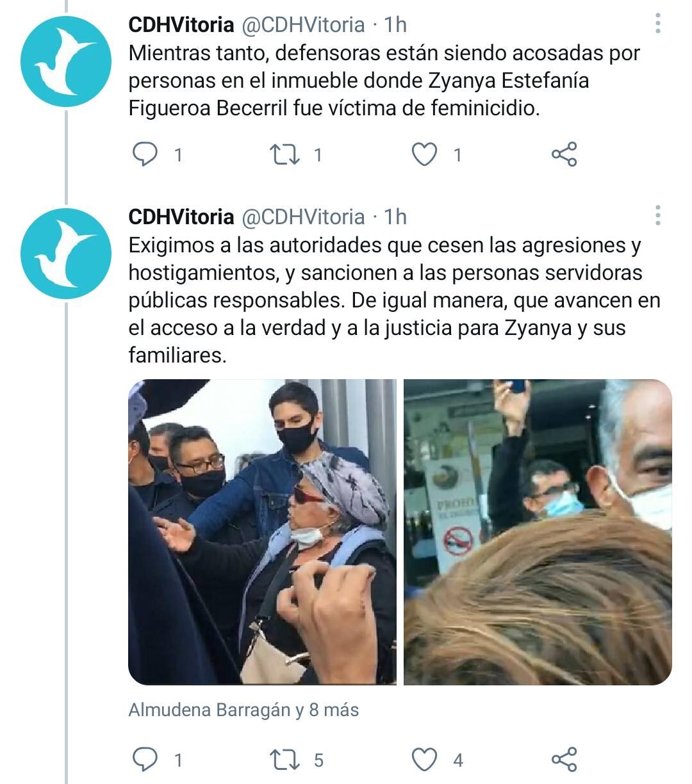Open CDHVitoria profile name on first tweet
692x784 pixels.
click(x=181, y=24)
